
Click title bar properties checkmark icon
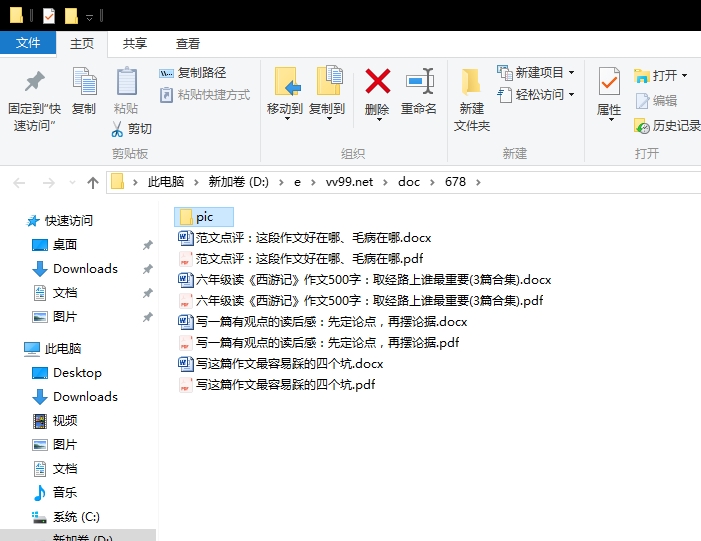(49, 16)
